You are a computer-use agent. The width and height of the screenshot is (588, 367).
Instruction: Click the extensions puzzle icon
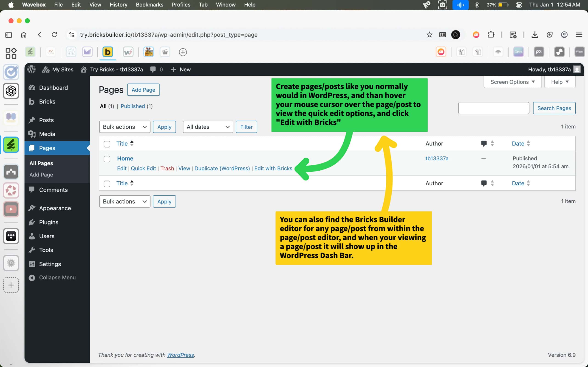click(x=491, y=35)
